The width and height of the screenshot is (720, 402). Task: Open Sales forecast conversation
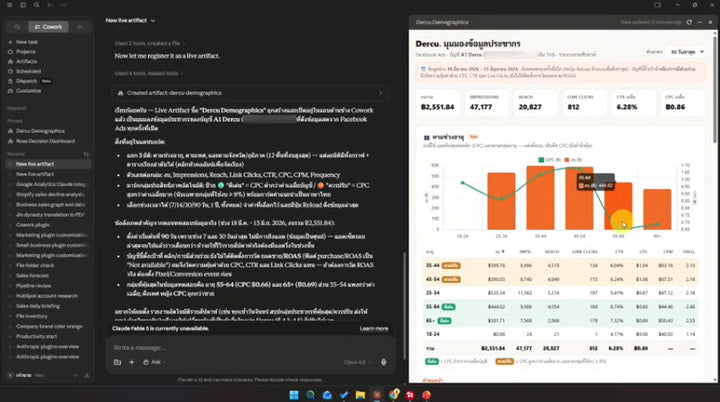point(48,276)
